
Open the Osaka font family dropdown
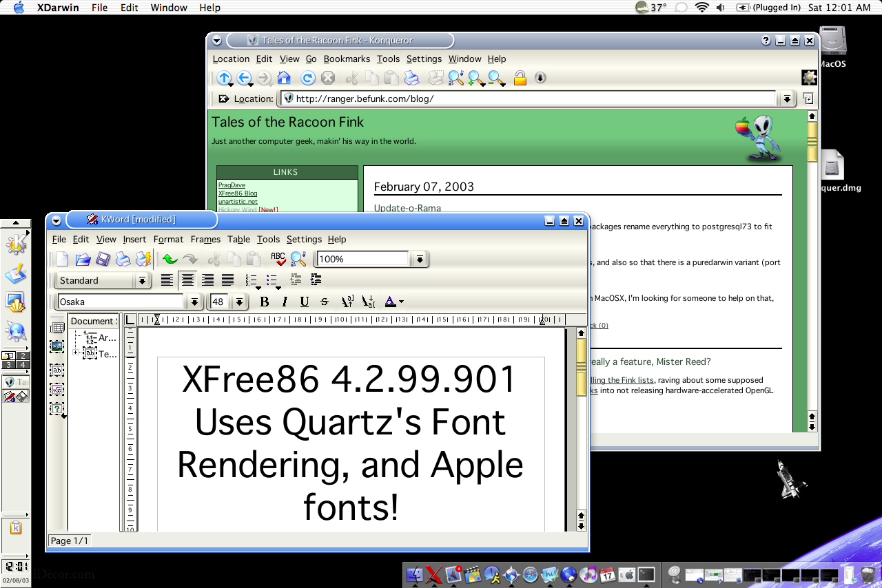[194, 302]
